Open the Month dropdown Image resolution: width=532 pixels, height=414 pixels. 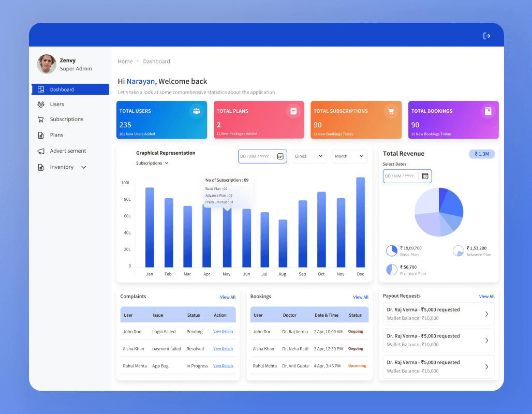tap(349, 156)
